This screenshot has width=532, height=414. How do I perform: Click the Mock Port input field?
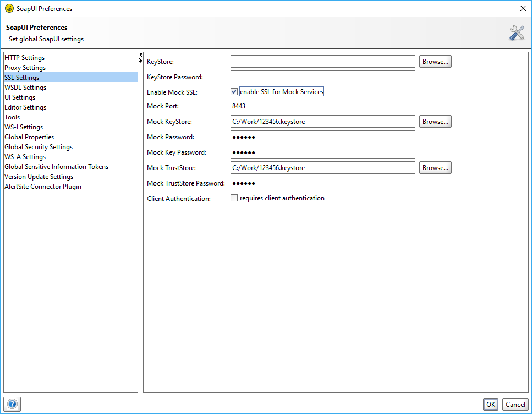(322, 106)
